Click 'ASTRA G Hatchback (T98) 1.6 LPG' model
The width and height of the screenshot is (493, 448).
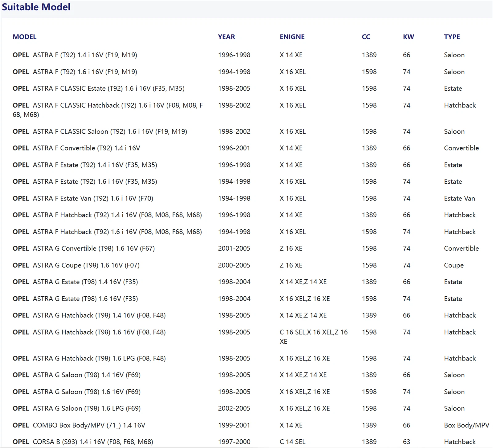pos(89,358)
